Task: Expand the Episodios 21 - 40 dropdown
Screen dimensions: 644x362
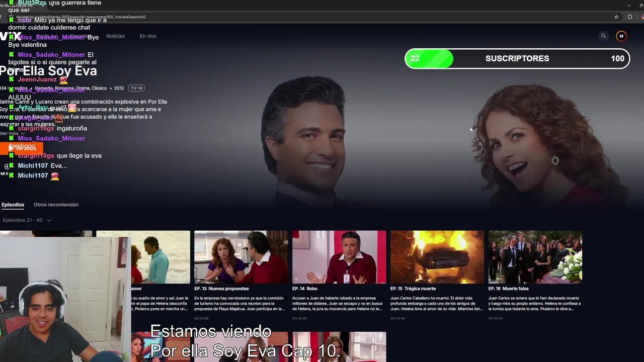Action: [x=27, y=220]
